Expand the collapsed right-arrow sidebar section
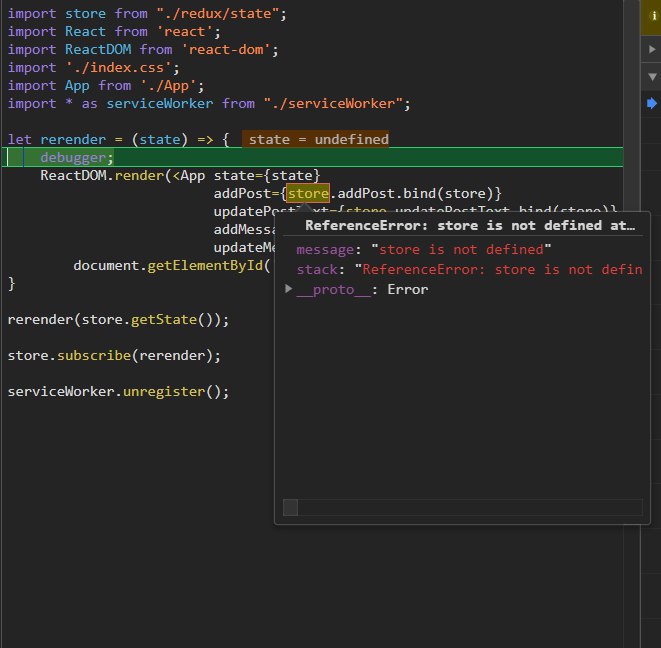The height and width of the screenshot is (648, 661). [x=653, y=49]
